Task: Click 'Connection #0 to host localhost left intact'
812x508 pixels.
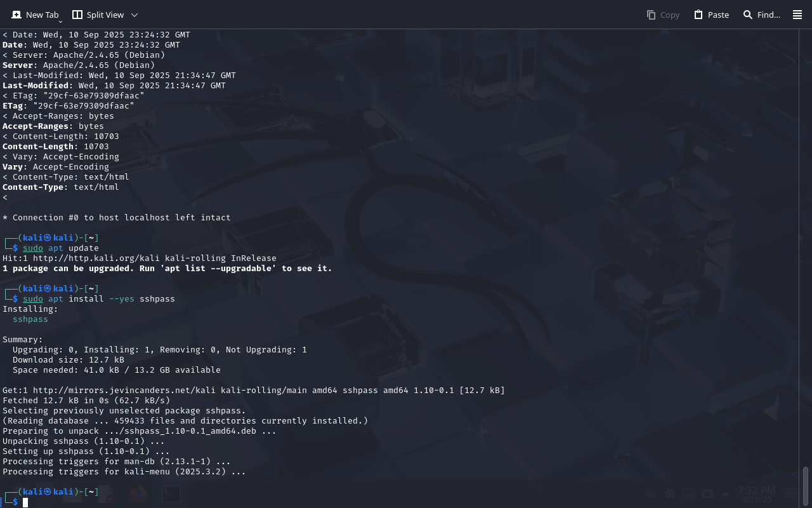Action: [117, 218]
